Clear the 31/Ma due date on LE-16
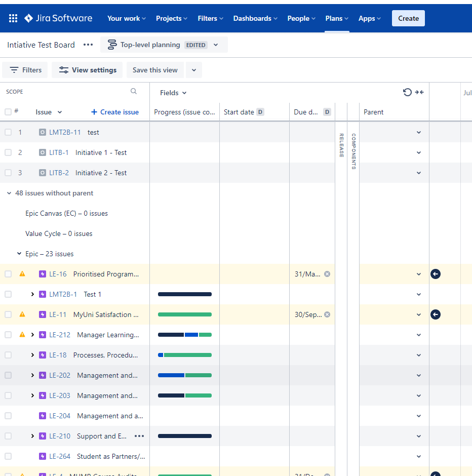This screenshot has height=476, width=472. 327,274
